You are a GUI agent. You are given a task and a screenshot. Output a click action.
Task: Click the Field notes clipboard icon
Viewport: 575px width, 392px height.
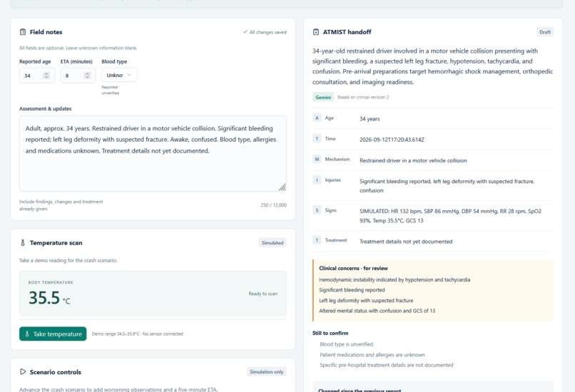(x=23, y=32)
